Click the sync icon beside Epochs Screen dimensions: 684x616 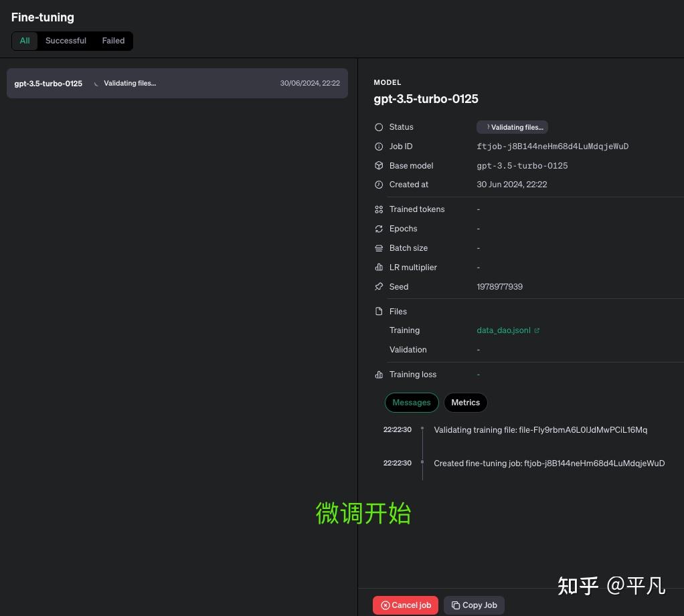pyautogui.click(x=379, y=228)
